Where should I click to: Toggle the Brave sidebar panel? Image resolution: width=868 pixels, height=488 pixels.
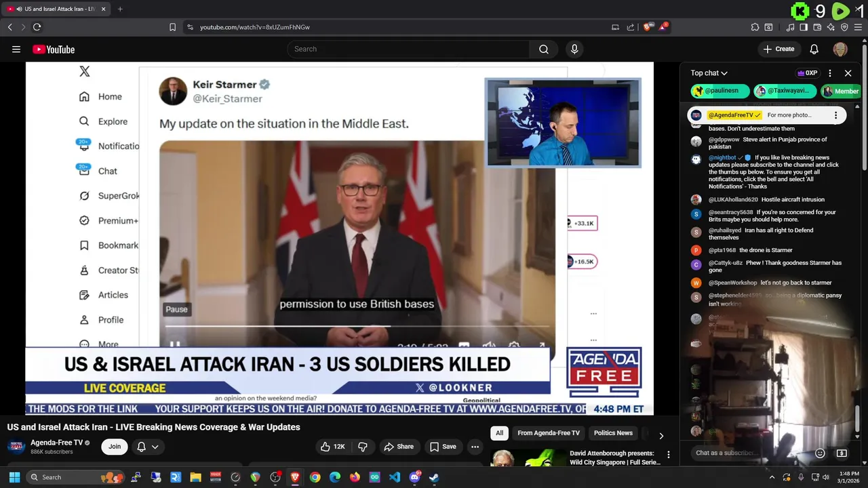coord(804,27)
